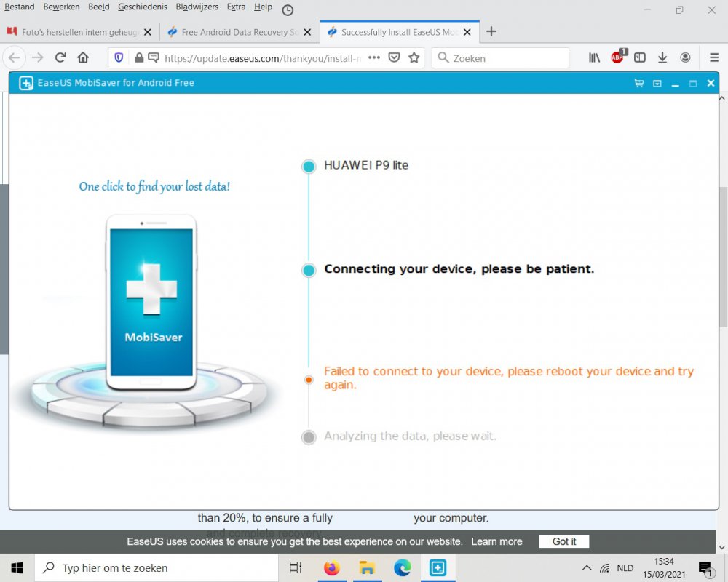Click the Got it cookie button

[563, 541]
